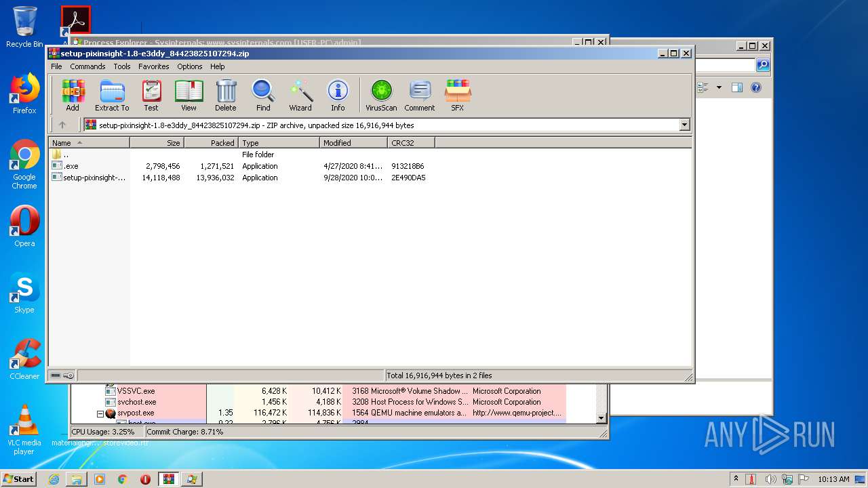The image size is (868, 488).
Task: Click the Extract To toolbar icon
Action: (112, 95)
